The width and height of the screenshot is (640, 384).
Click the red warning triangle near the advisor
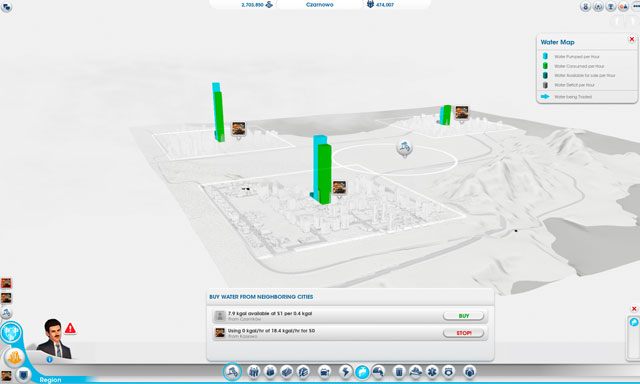[x=70, y=328]
